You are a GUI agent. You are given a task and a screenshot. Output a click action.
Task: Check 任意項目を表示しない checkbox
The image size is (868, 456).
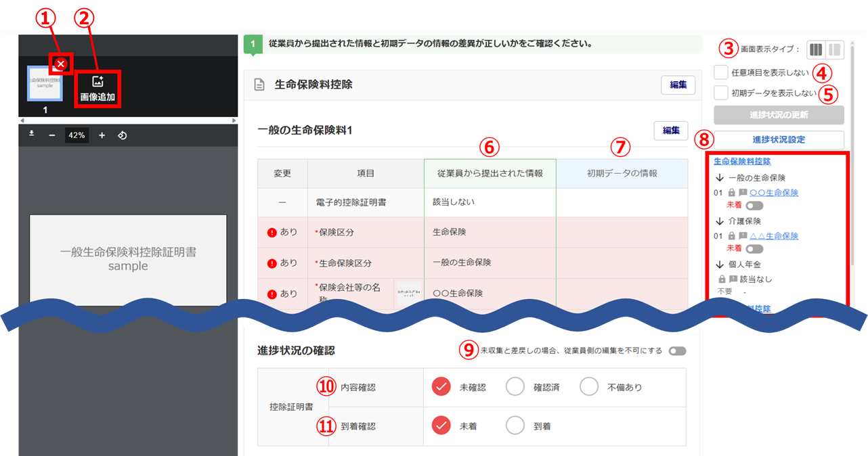coord(721,72)
